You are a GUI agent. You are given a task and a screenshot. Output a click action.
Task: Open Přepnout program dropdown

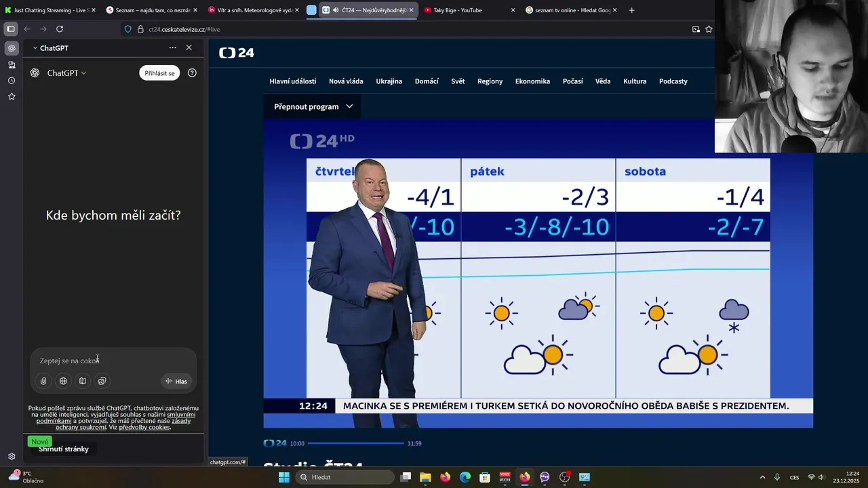[312, 106]
